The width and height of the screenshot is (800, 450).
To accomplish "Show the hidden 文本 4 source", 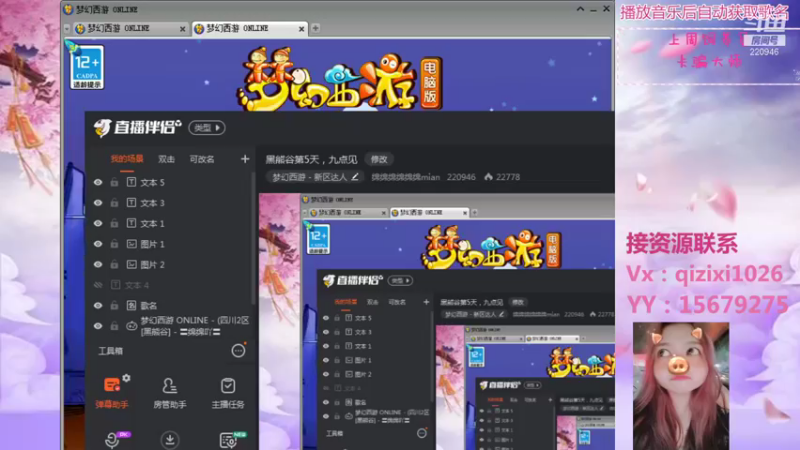I will click(x=98, y=285).
